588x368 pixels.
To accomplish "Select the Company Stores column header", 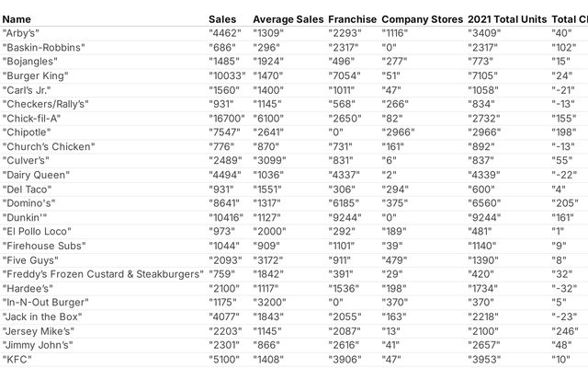I will [423, 19].
